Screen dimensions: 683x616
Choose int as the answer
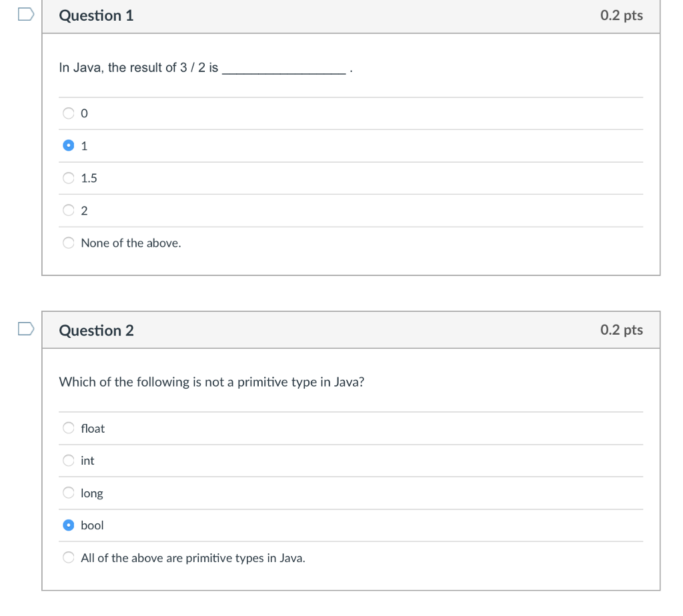[68, 460]
